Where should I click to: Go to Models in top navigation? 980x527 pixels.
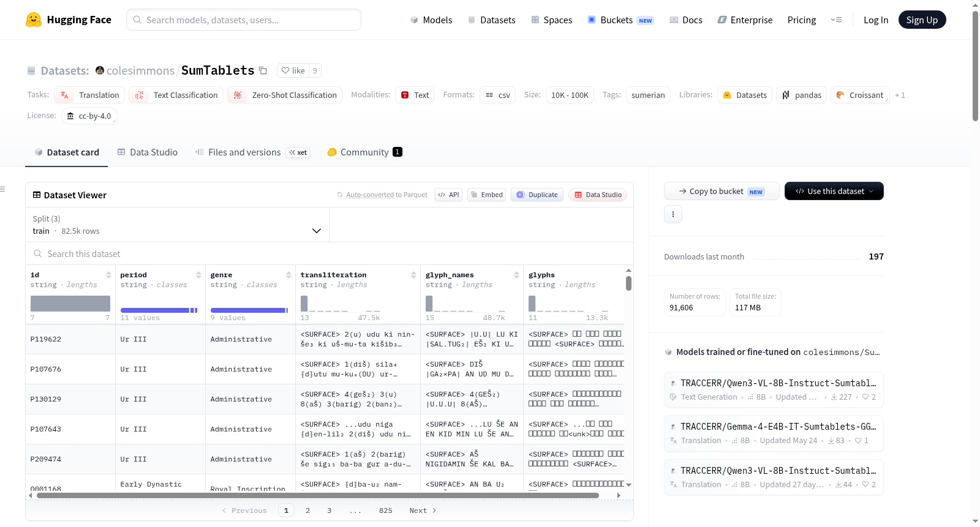[x=431, y=20]
